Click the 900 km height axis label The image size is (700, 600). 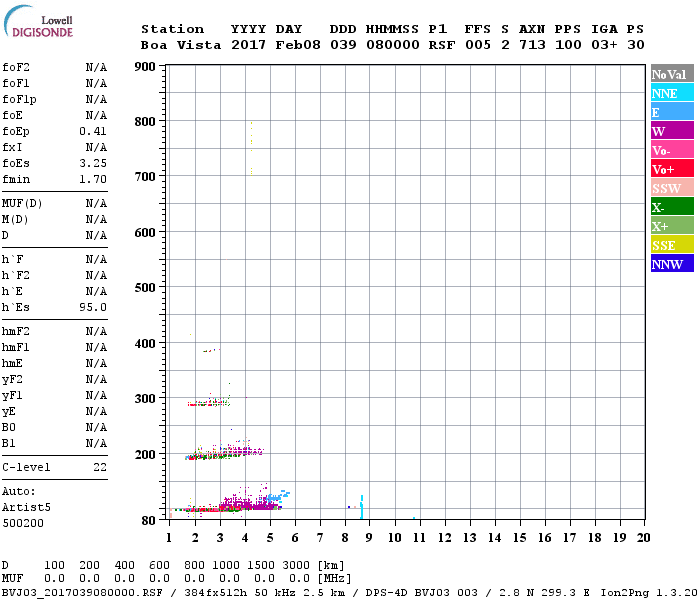coord(145,67)
